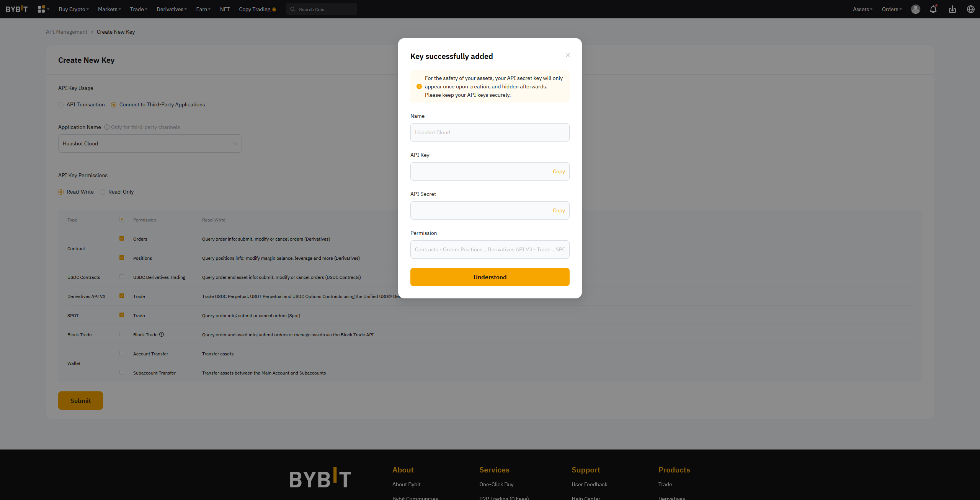The width and height of the screenshot is (980, 500).
Task: Open the Assets dropdown
Action: click(x=862, y=9)
